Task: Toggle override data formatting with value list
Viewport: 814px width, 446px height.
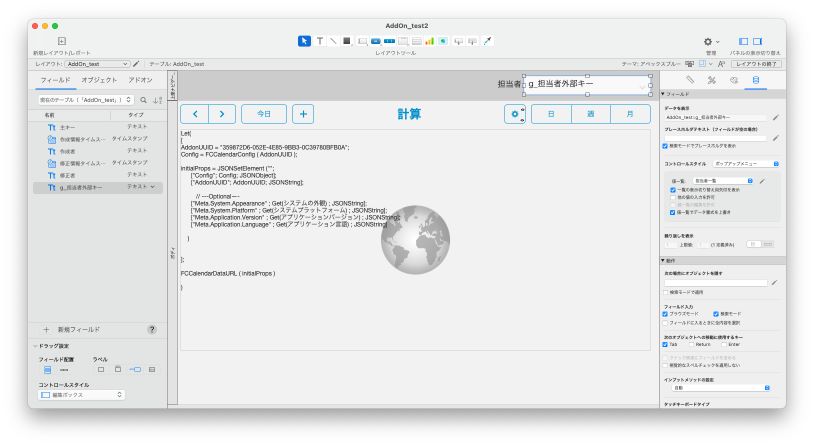Action: tap(673, 212)
